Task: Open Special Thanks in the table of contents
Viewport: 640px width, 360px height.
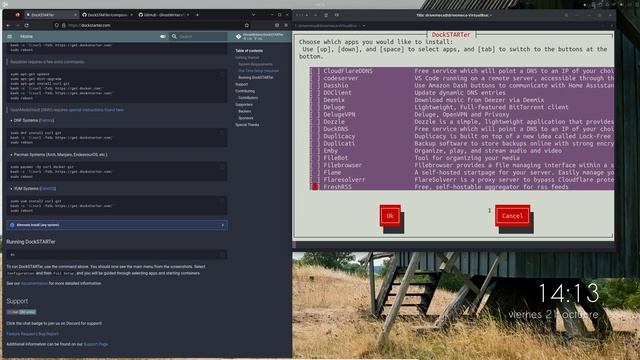Action: tap(247, 124)
